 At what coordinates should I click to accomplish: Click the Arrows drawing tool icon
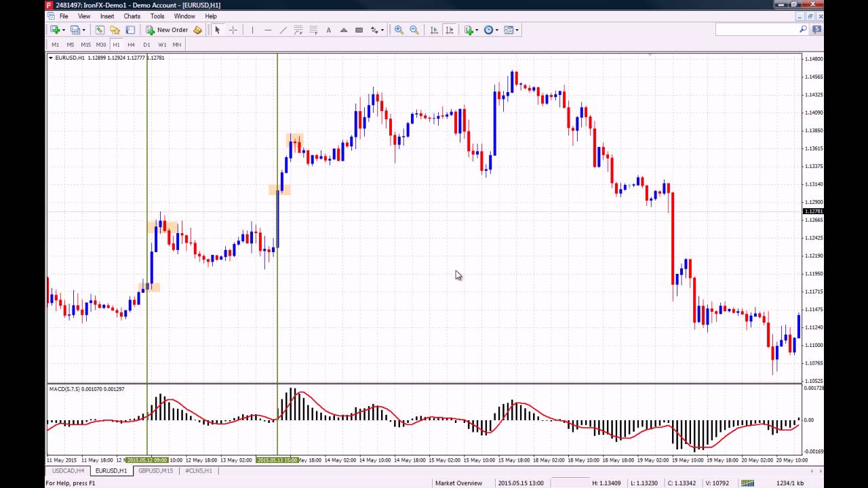point(374,30)
